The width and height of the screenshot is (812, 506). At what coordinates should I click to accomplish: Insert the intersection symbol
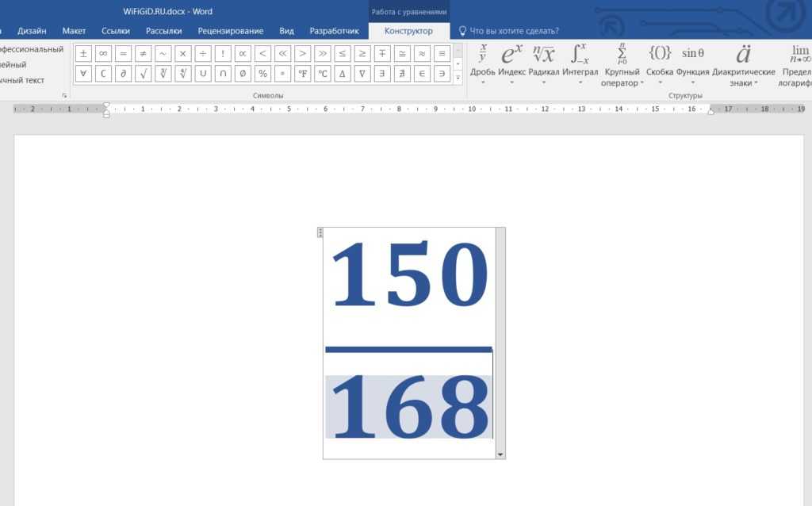pos(223,74)
